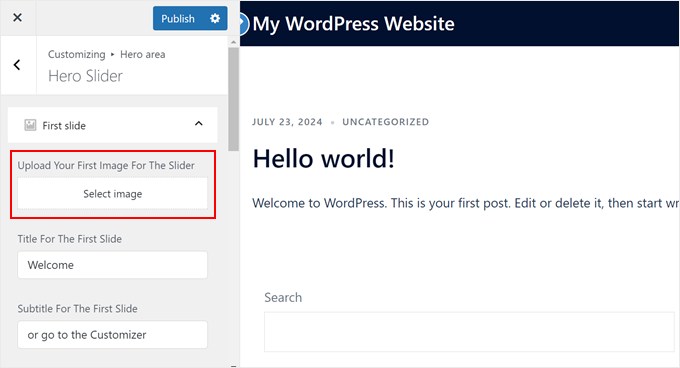Click the Hero Slider panel heading
Viewport: 680px width, 368px height.
click(x=85, y=76)
